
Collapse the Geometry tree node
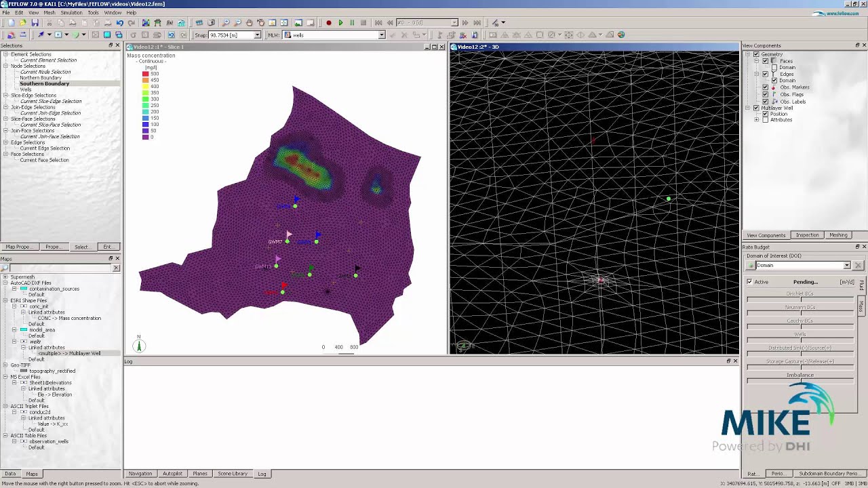click(x=748, y=54)
